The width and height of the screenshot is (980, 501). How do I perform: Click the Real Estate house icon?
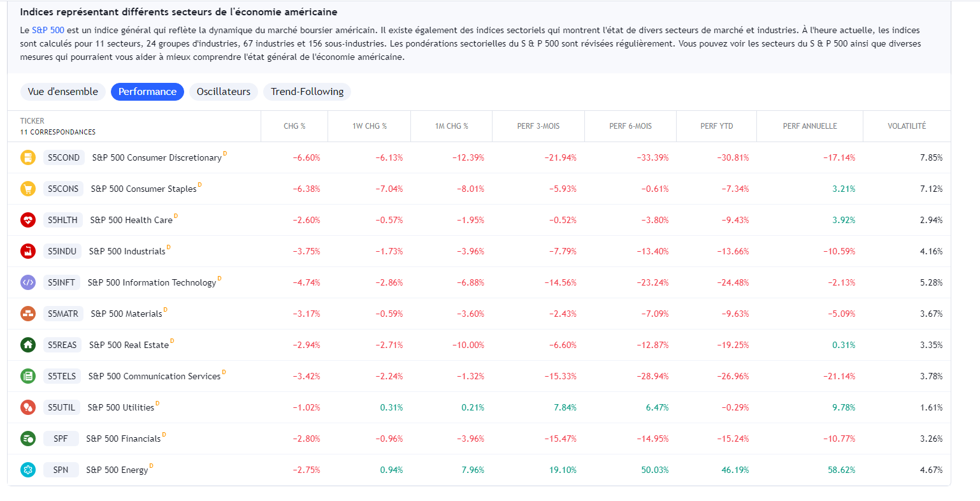(x=27, y=345)
